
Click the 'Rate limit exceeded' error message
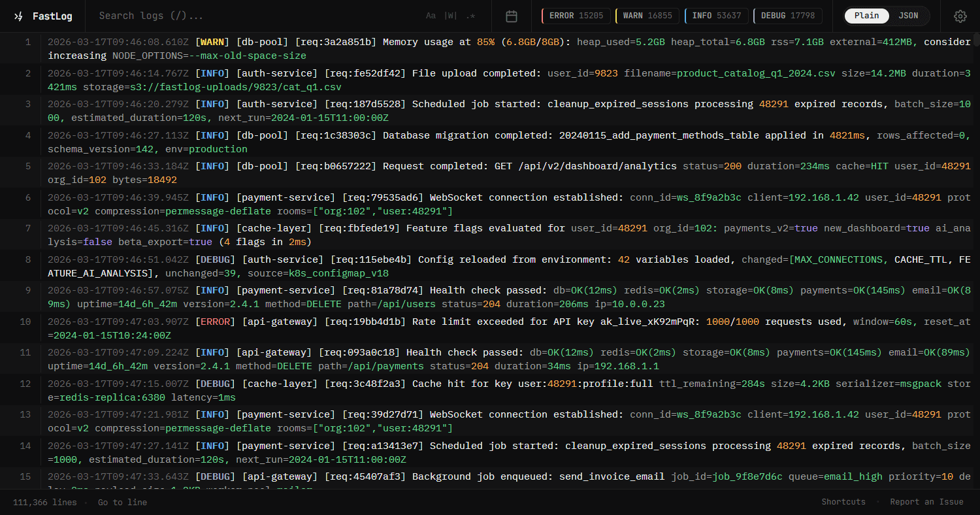click(x=468, y=322)
